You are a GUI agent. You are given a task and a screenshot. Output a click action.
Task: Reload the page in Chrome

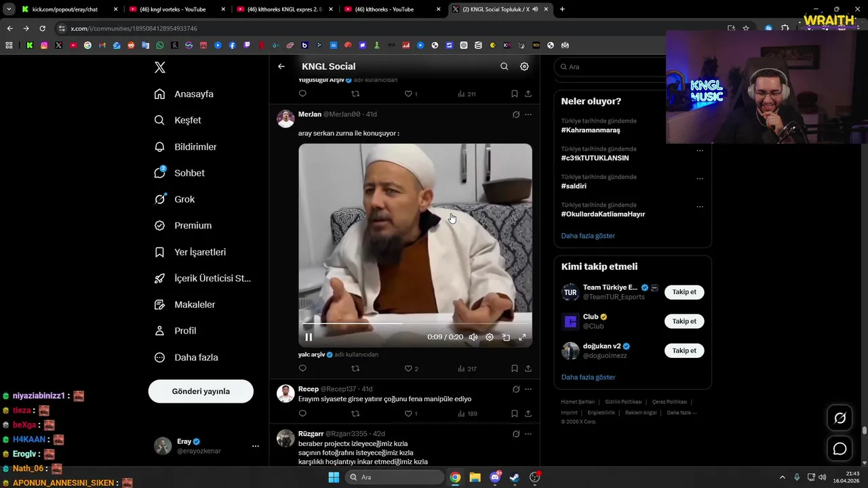[42, 28]
